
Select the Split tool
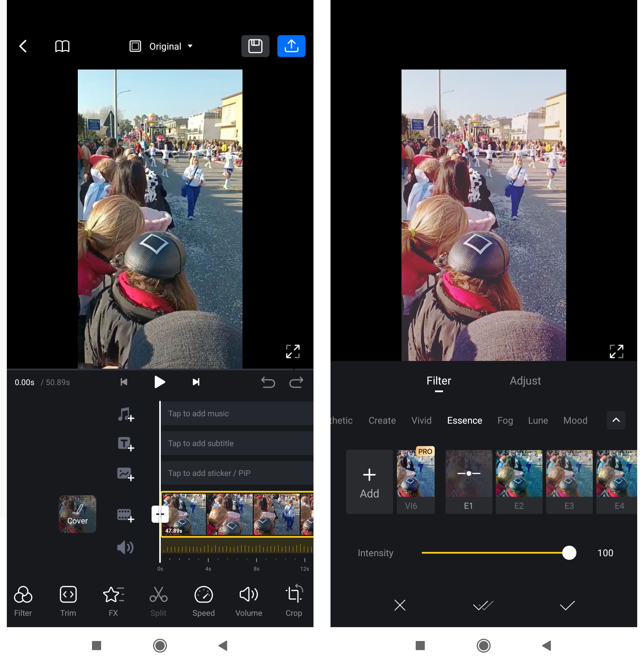(x=158, y=596)
